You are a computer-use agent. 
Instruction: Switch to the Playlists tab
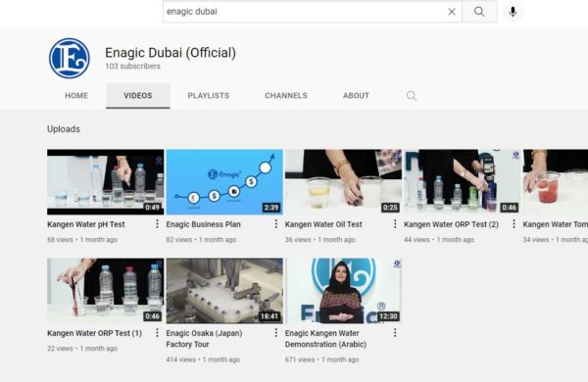[x=209, y=96]
